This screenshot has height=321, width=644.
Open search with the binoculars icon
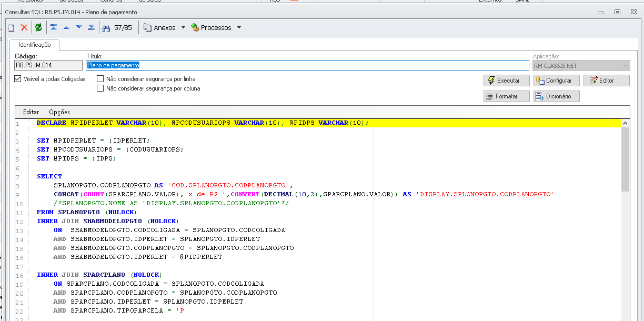pos(106,27)
